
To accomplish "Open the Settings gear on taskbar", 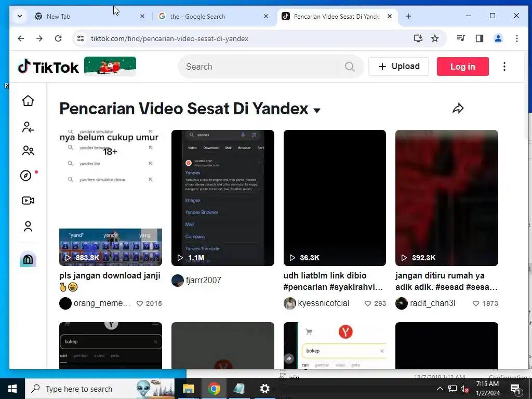I will coord(264,389).
